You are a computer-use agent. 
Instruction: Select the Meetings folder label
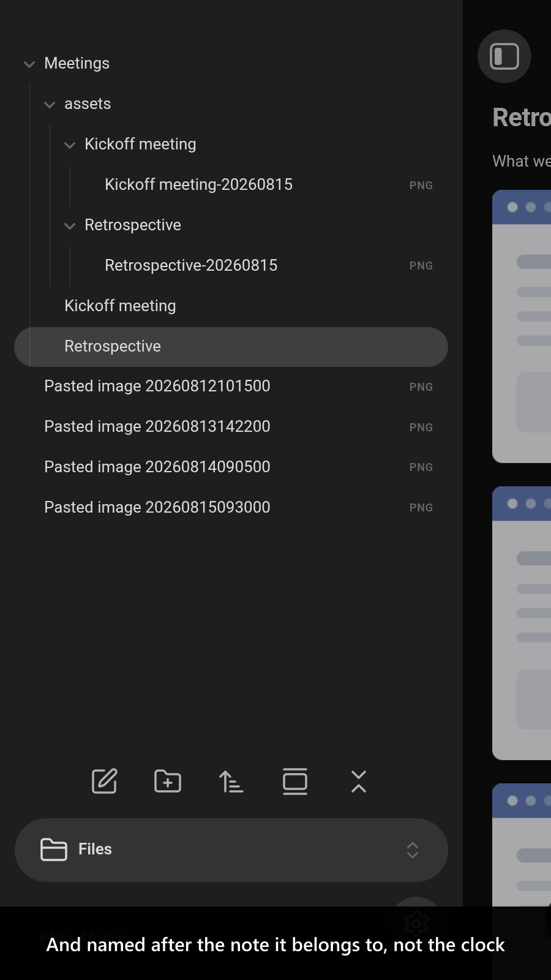pos(77,63)
